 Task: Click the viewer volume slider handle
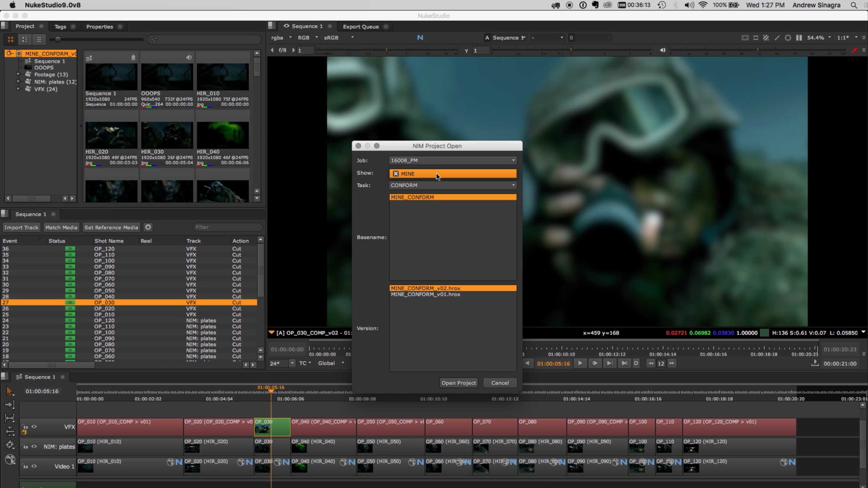758,50
